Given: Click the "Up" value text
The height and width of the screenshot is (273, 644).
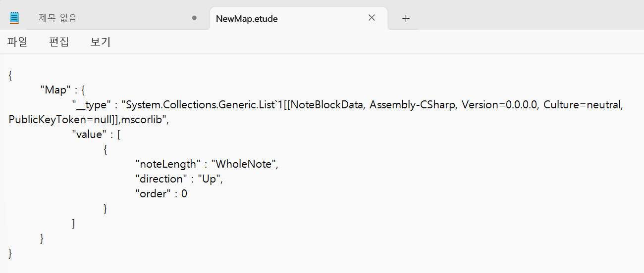Looking at the screenshot, I should pyautogui.click(x=210, y=179).
